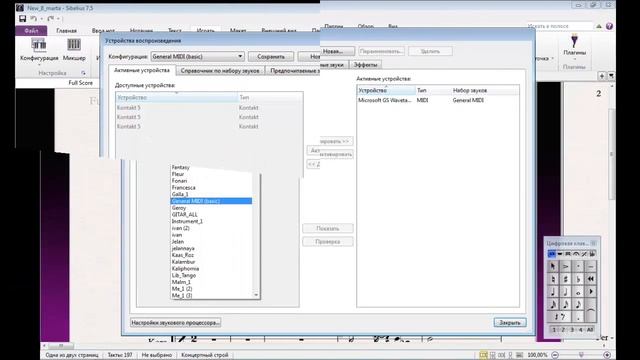
Task: Select the staccato dot on the keypad
Action: (578, 267)
